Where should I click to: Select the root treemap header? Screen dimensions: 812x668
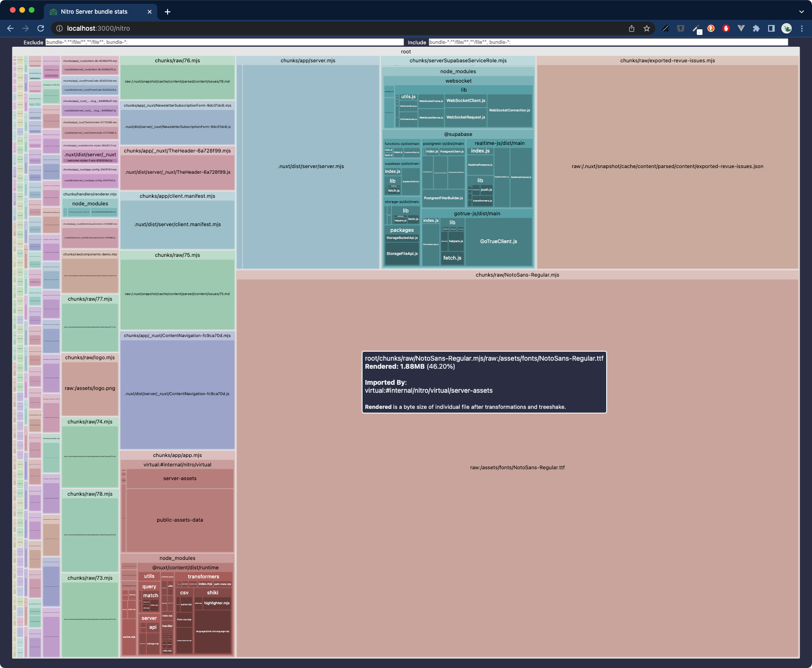pos(406,51)
